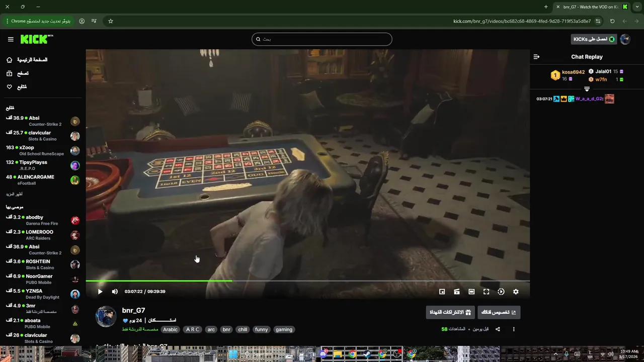Click the Chrome update available button
The height and width of the screenshot is (362, 644).
38,21
